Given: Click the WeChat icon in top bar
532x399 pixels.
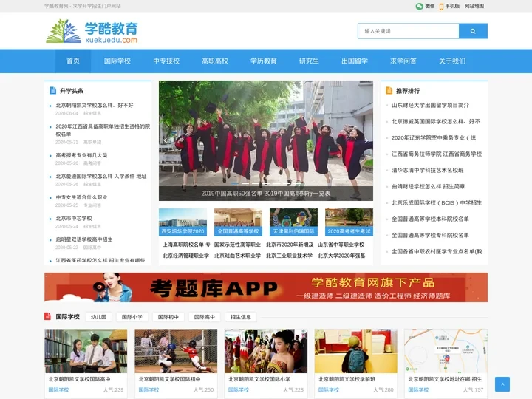Looking at the screenshot, I should [420, 6].
